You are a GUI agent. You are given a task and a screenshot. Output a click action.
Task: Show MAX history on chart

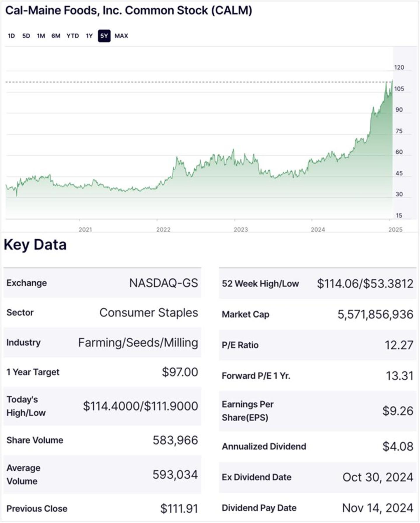click(x=121, y=36)
